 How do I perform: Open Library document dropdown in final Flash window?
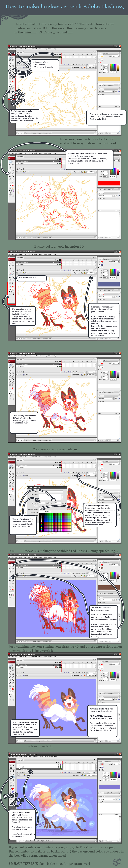click(107, 799)
